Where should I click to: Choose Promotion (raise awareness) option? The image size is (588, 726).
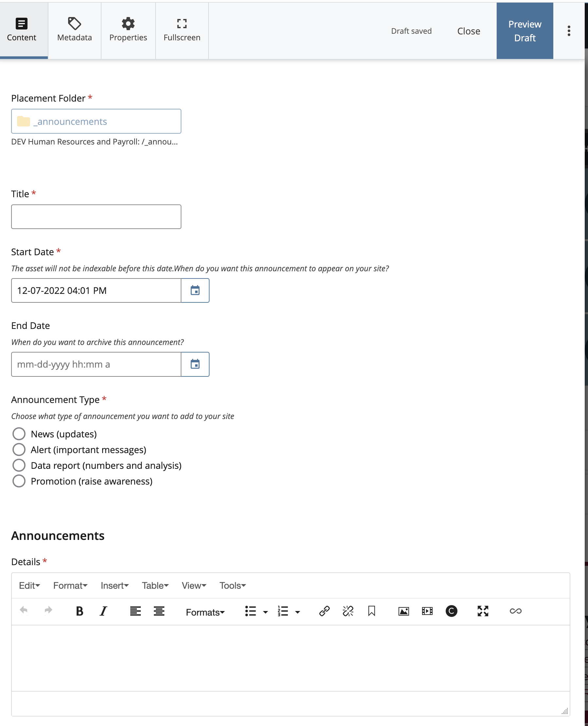(19, 481)
